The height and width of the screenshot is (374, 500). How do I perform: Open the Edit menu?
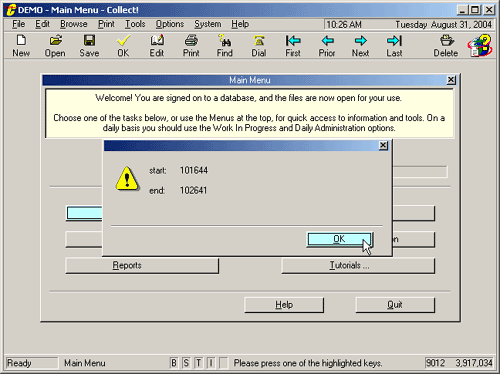point(42,24)
